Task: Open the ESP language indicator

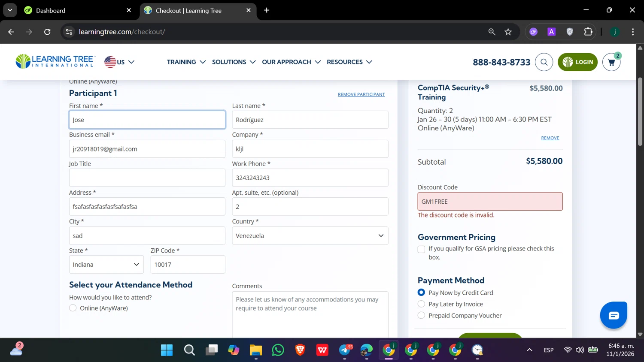Action: tap(548, 350)
